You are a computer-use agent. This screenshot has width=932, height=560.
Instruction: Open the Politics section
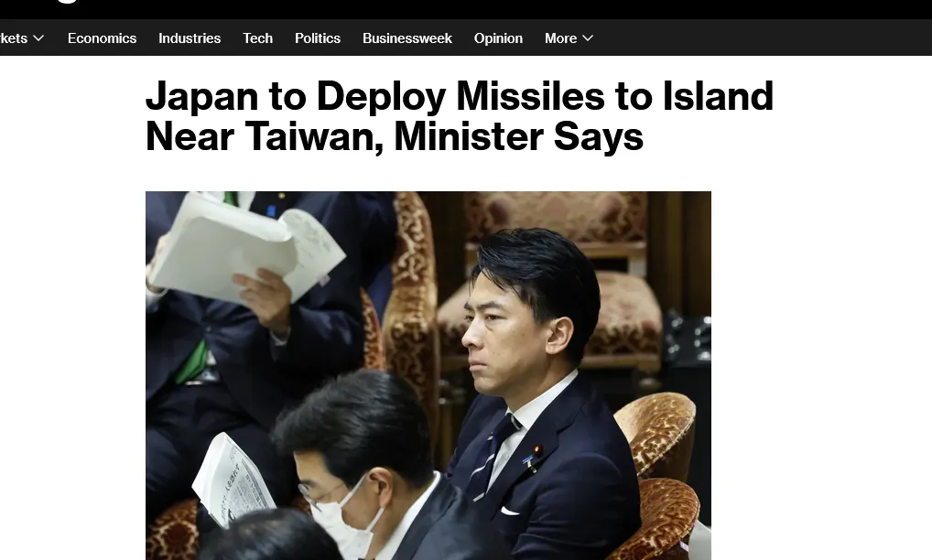(x=318, y=38)
